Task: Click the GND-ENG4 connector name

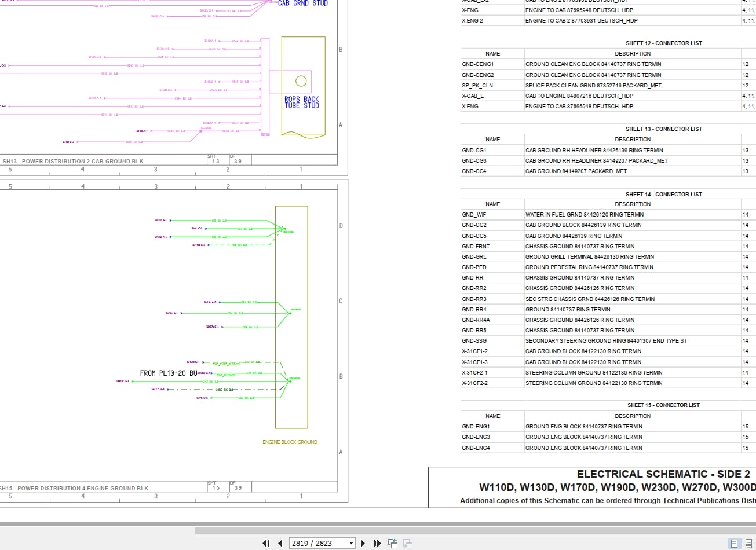Action: 476,448
